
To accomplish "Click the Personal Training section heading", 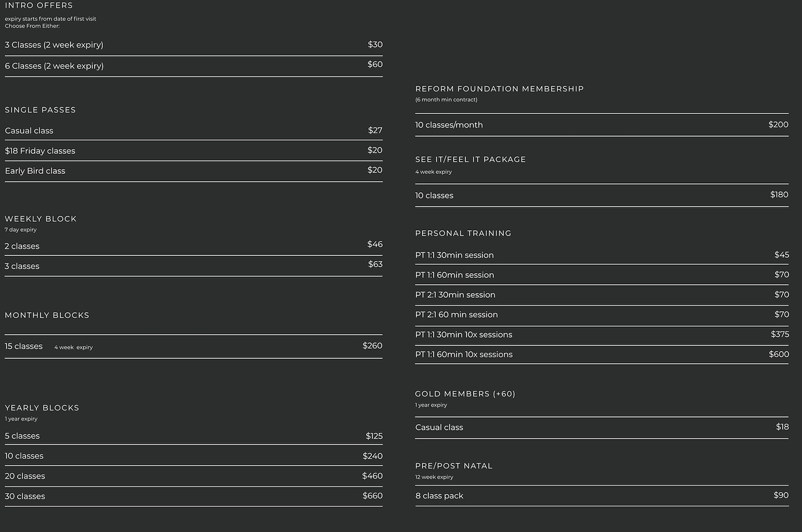I will pyautogui.click(x=463, y=233).
